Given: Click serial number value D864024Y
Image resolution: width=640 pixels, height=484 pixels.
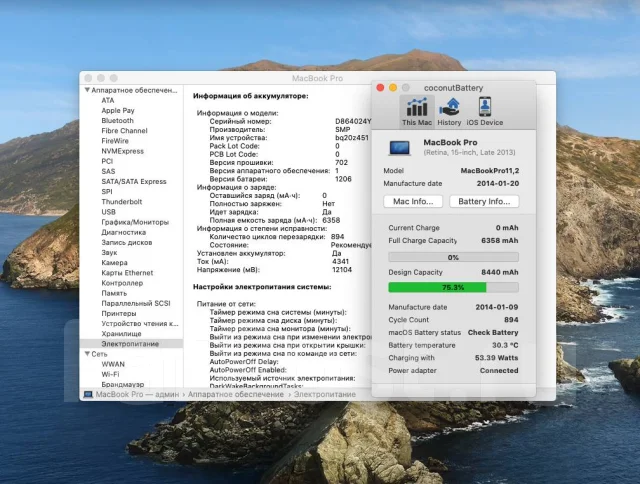Looking at the screenshot, I should point(353,121).
